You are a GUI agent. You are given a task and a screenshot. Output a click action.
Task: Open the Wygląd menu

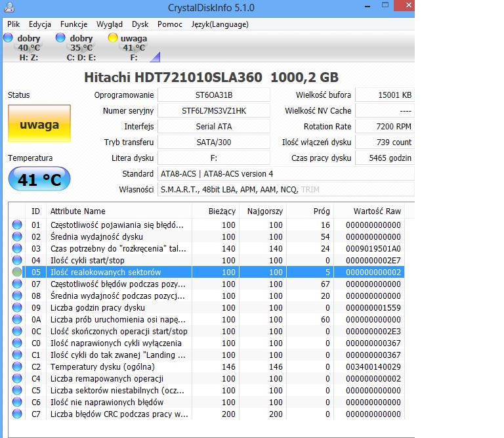point(110,24)
